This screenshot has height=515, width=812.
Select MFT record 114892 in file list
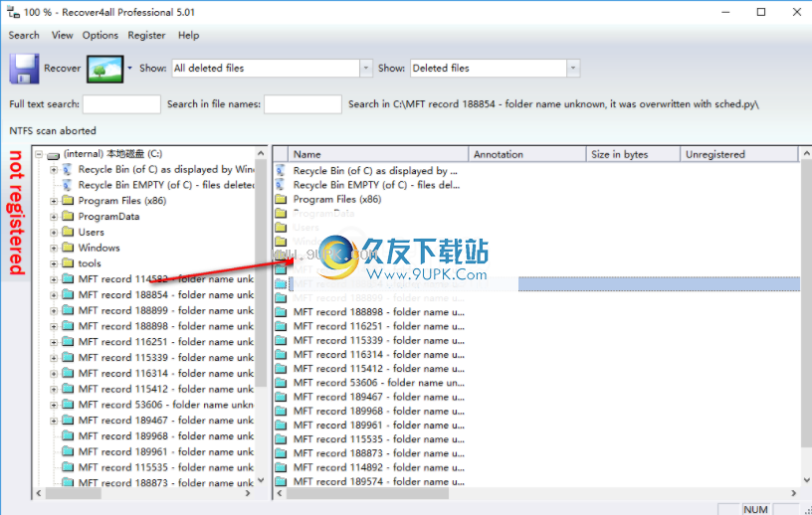[378, 467]
